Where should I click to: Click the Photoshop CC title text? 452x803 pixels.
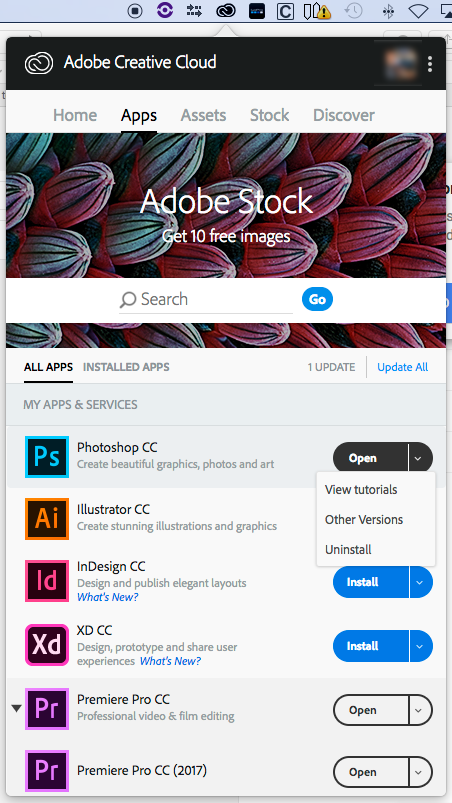point(117,447)
